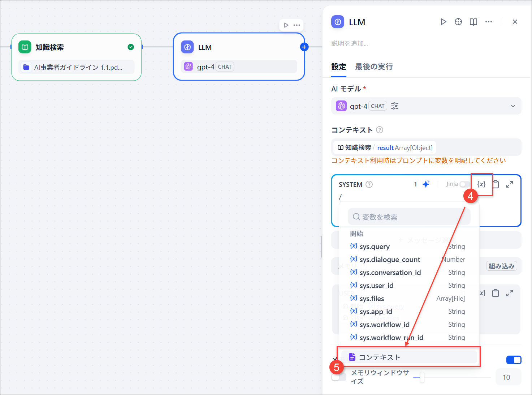532x395 pixels.
Task: Click the context help question mark
Action: [x=380, y=130]
